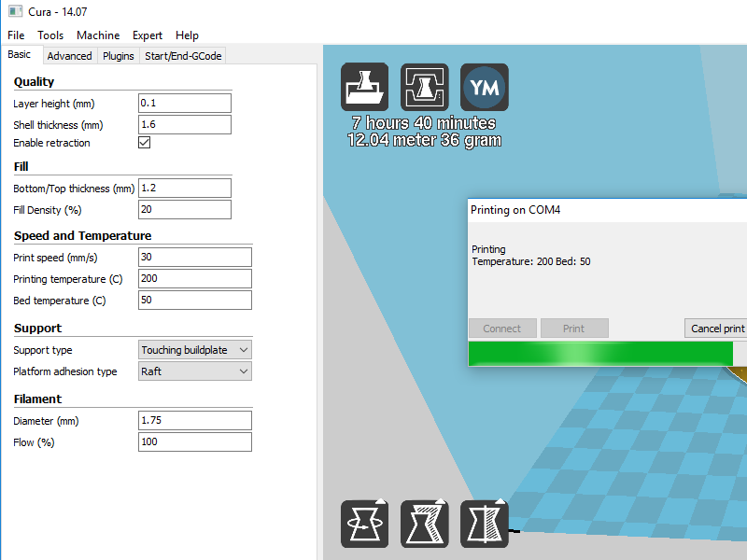
Task: Click the Print speed input field
Action: [195, 257]
